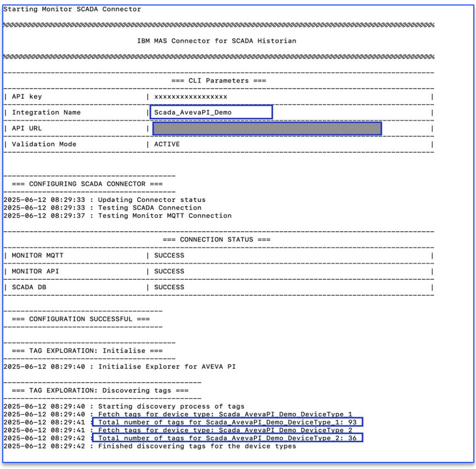Select the 'IBM MAS Connector for SCADA Historian' title
The image size is (476, 469).
(216, 41)
